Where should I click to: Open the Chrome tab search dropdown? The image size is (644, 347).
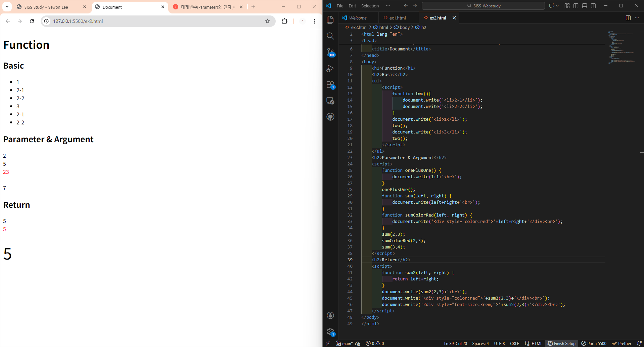tap(7, 7)
